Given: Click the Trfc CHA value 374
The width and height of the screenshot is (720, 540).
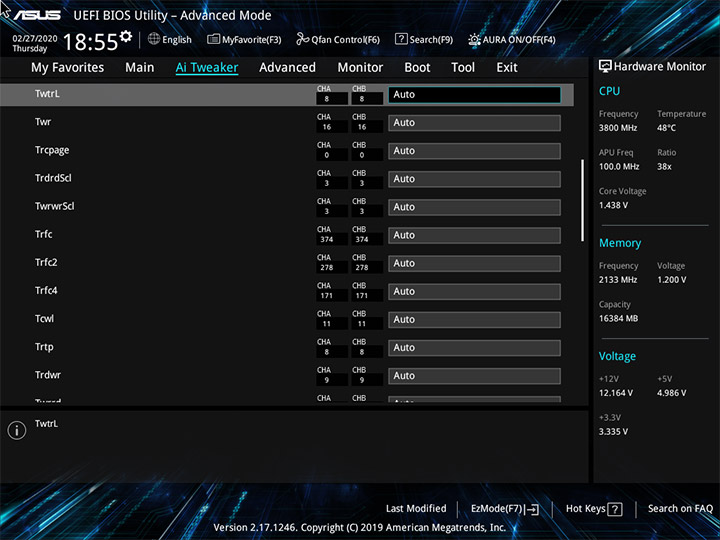Looking at the screenshot, I should [327, 239].
